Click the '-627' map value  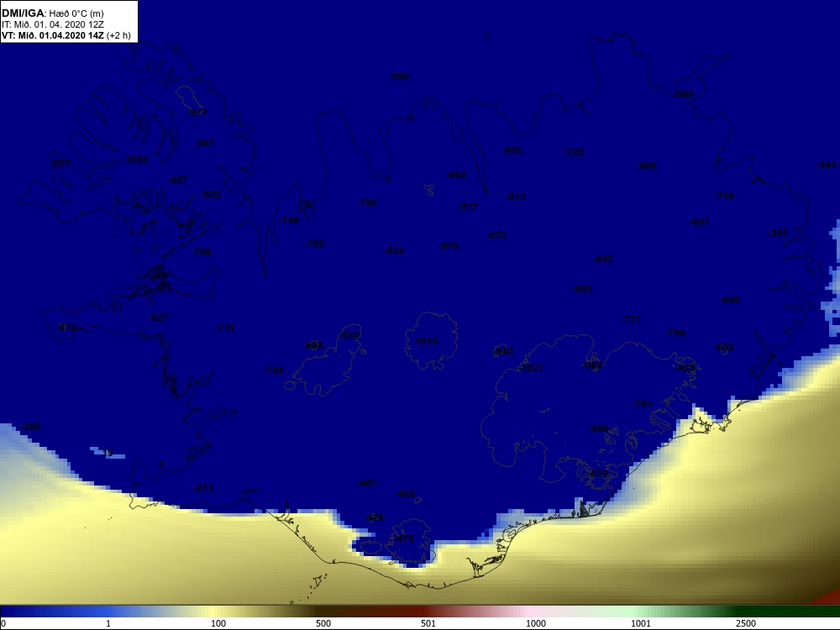tap(159, 318)
